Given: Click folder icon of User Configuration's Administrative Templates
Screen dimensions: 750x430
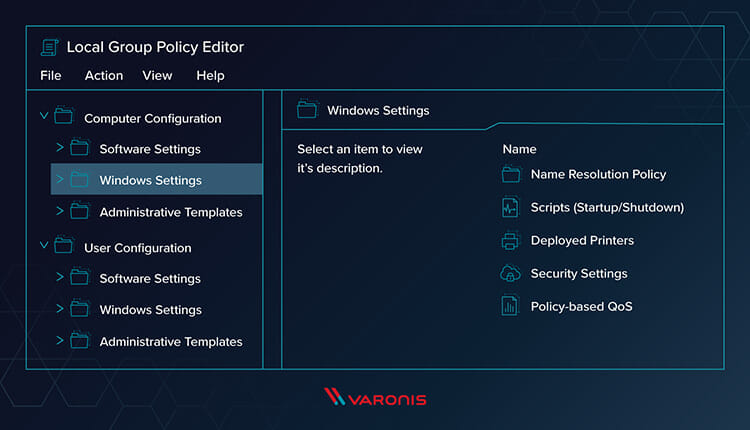Looking at the screenshot, I should pos(79,340).
